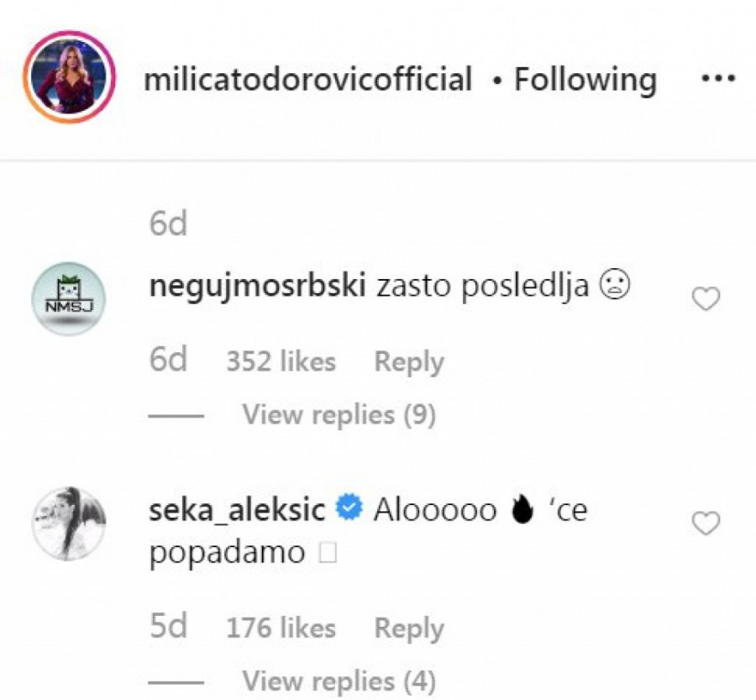Reply to the seka_aleksic comment
The height and width of the screenshot is (700, 756).
409,628
